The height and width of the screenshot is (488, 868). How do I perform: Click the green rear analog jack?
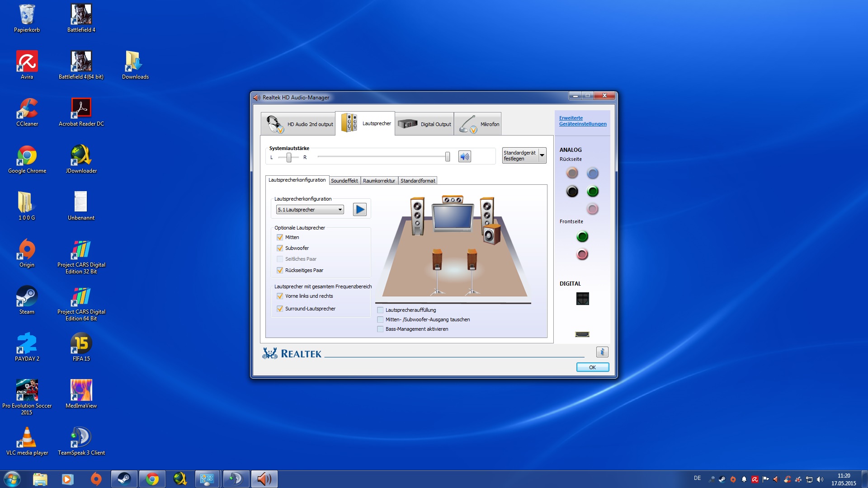coord(592,192)
